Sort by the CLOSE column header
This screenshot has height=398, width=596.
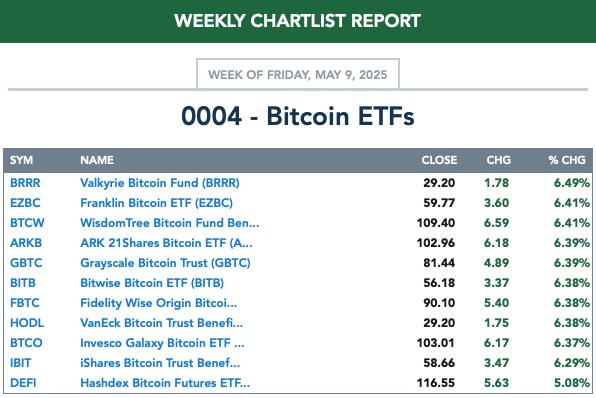(439, 160)
